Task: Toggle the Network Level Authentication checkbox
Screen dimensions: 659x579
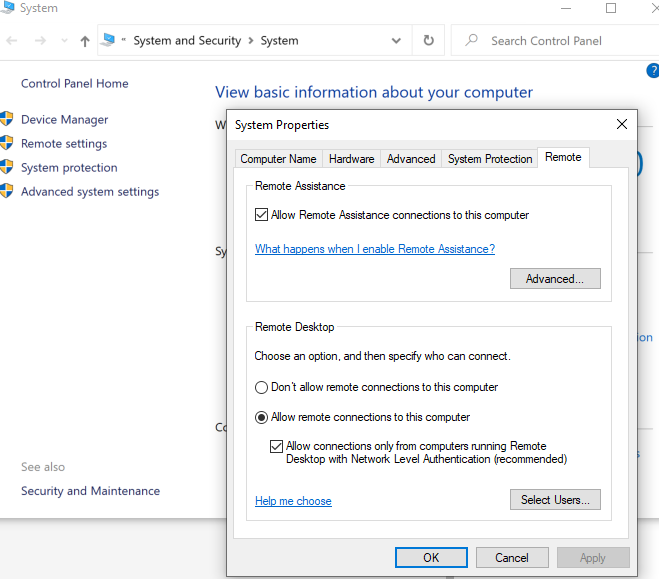Action: tap(276, 446)
